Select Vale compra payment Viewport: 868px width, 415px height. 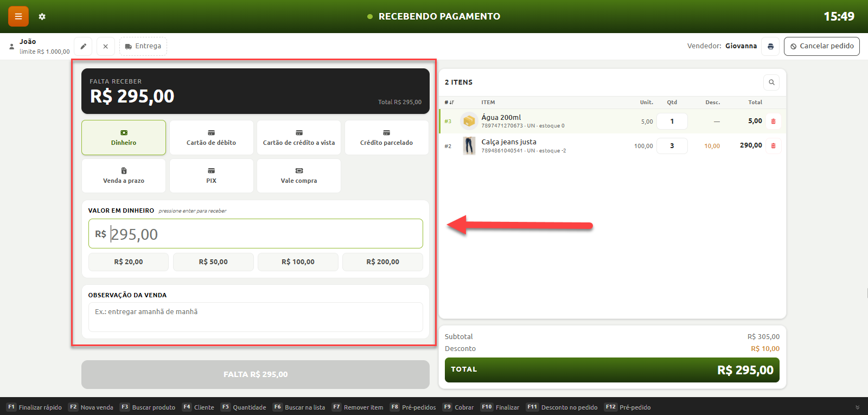pos(299,176)
